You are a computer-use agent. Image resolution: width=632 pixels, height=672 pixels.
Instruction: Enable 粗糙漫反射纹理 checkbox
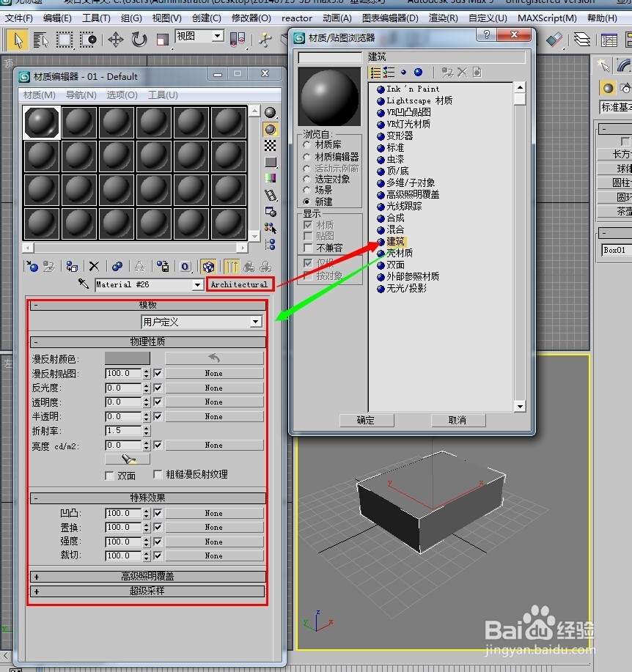coord(158,474)
